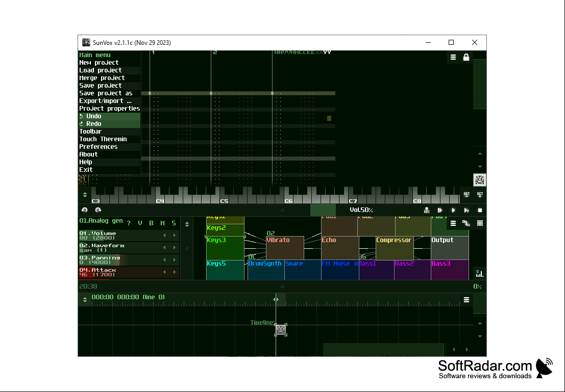Open Project properties from Main menu
Image resolution: width=565 pixels, height=392 pixels.
[x=110, y=109]
